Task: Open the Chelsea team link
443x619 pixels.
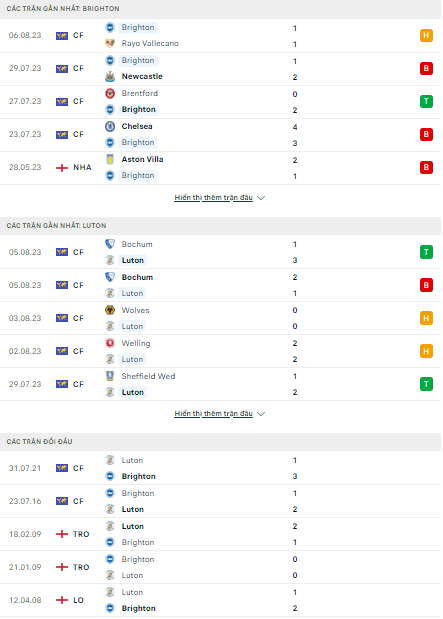Action: 137,126
